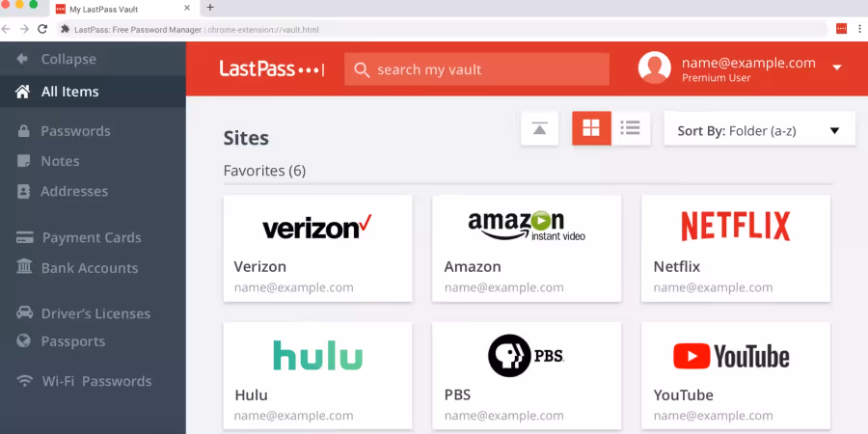This screenshot has height=434, width=868.
Task: Open a new browser tab with plus
Action: pyautogui.click(x=210, y=8)
